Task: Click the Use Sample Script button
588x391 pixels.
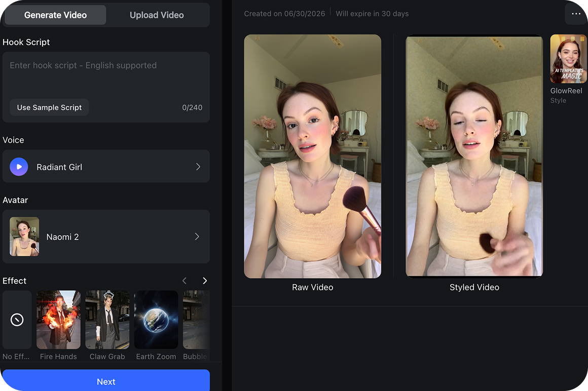Action: coord(49,107)
